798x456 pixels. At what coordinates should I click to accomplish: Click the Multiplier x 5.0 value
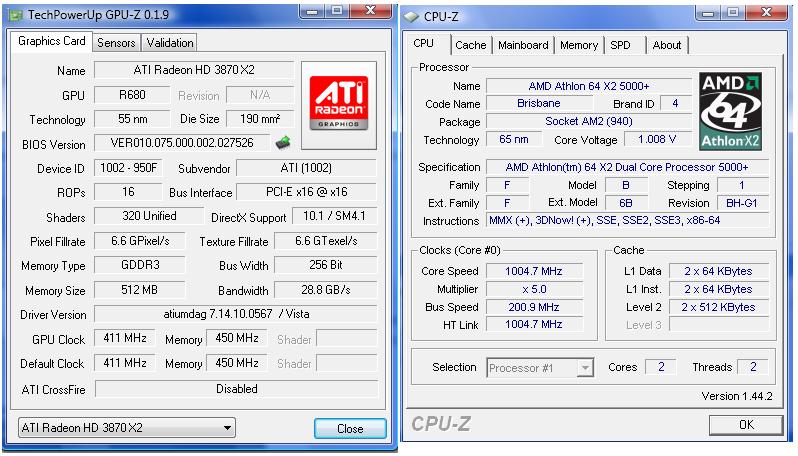[534, 289]
